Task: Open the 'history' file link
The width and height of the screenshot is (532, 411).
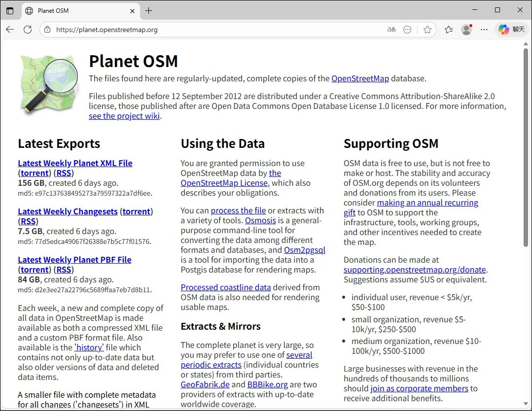Action: (x=89, y=347)
